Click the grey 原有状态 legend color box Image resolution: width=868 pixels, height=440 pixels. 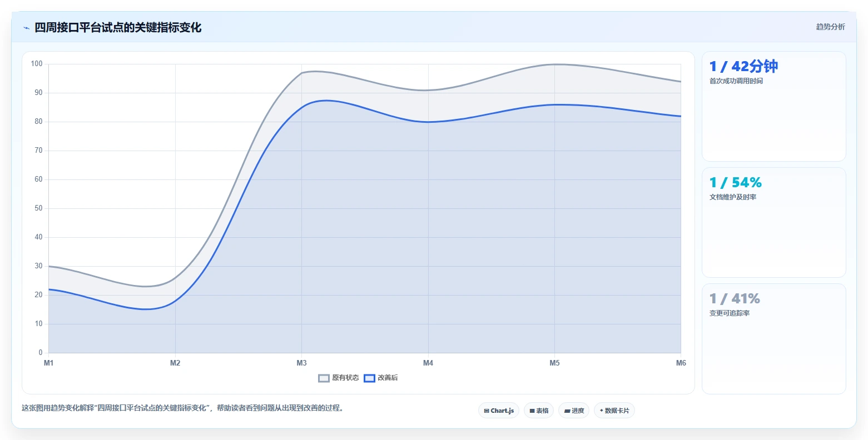pyautogui.click(x=324, y=378)
